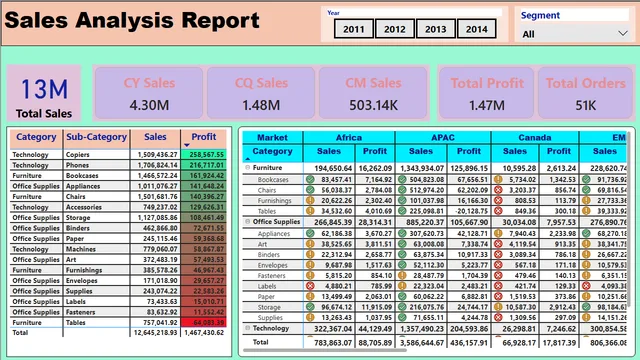Image resolution: width=640 pixels, height=360 pixels.
Task: Click the APAC market column header
Action: (x=443, y=138)
